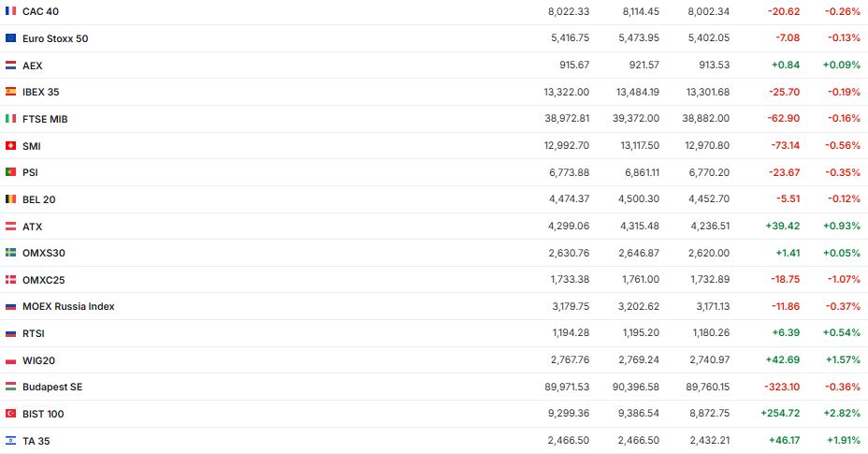Click the Turkey flag beside BIST 100

point(10,414)
